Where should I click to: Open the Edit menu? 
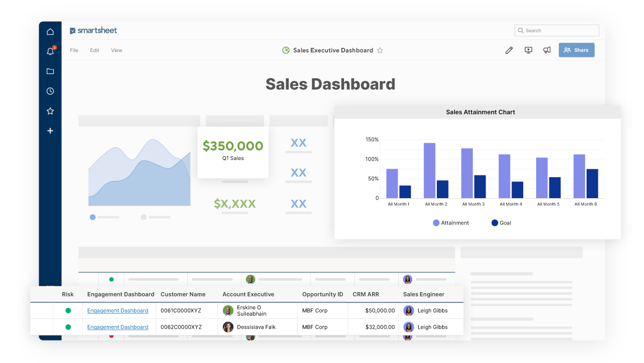(94, 50)
